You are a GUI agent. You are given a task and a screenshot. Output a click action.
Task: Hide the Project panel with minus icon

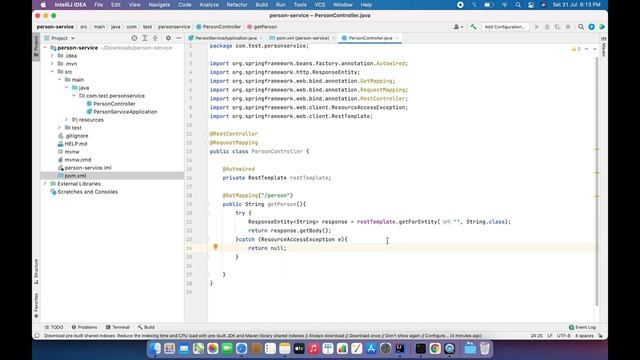coord(178,38)
